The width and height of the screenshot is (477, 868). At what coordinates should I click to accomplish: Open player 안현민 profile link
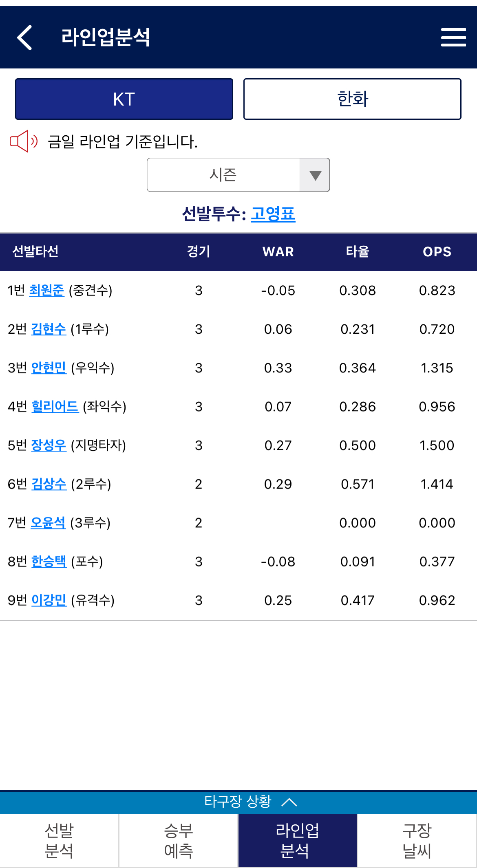(49, 368)
